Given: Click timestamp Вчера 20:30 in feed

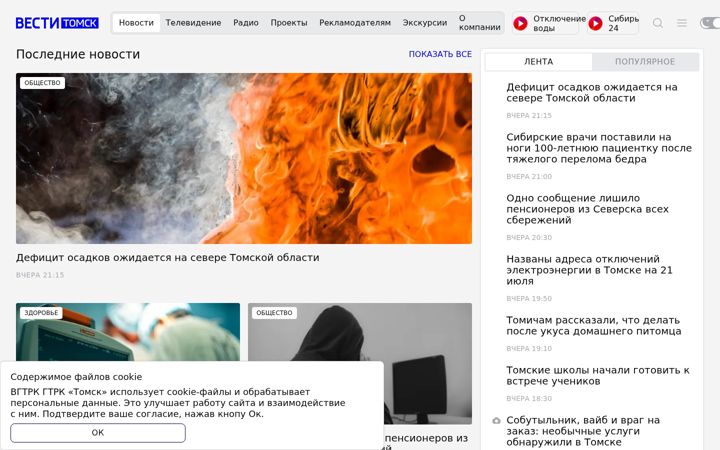Looking at the screenshot, I should pyautogui.click(x=529, y=237).
